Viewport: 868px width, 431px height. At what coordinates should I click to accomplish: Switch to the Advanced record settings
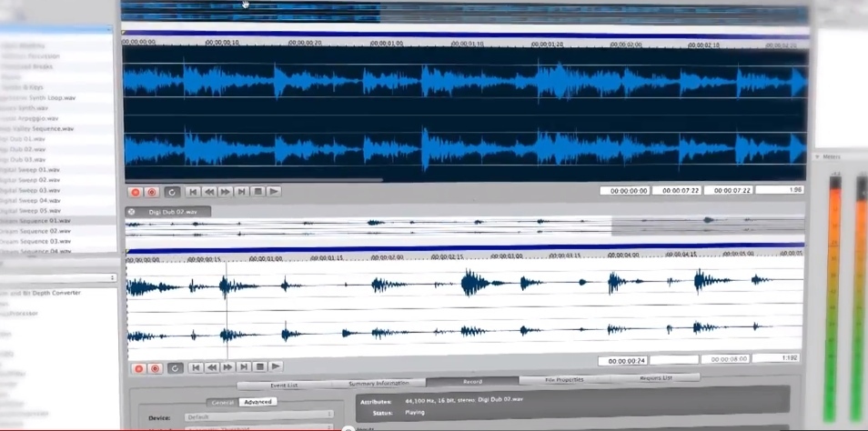(x=257, y=402)
